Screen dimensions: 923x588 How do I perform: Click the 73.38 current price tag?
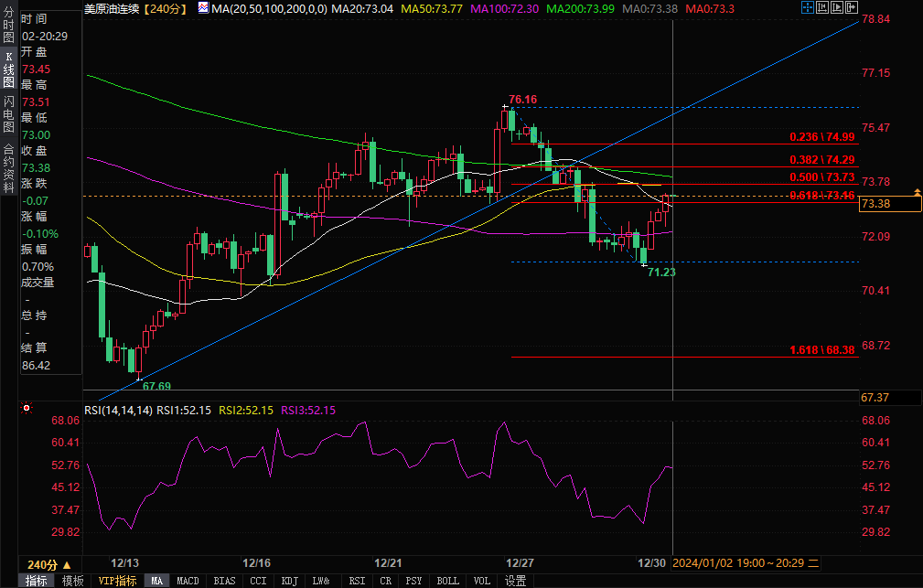click(889, 204)
